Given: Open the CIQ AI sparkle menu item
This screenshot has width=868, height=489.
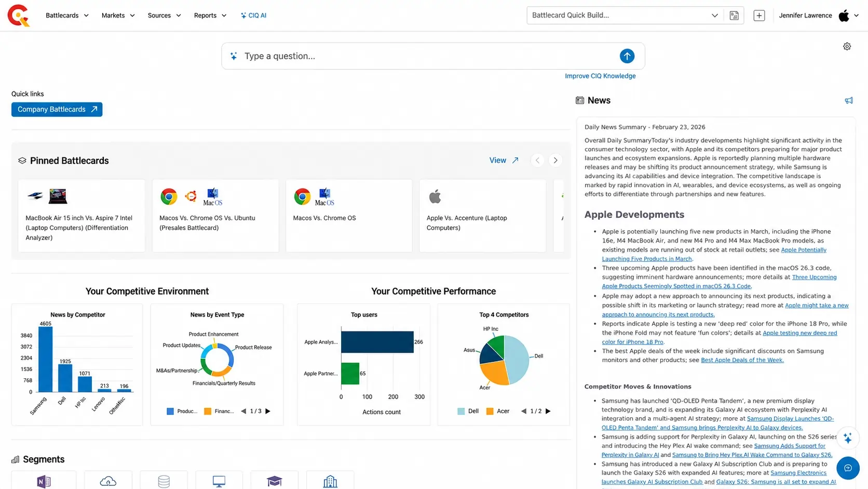Looking at the screenshot, I should 253,16.
